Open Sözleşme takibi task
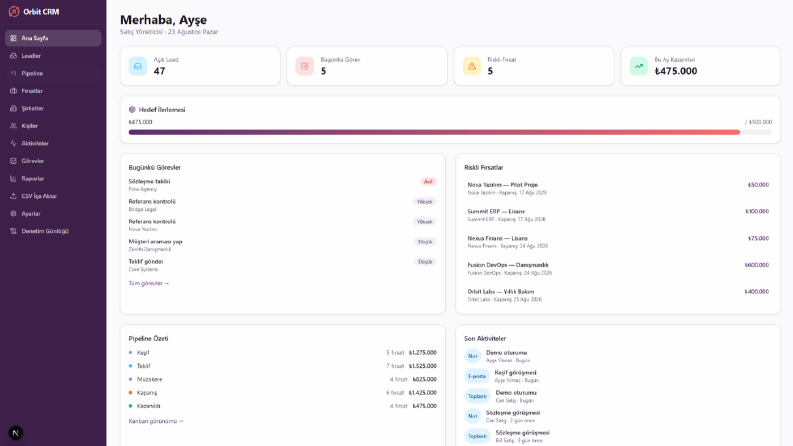 (282, 185)
